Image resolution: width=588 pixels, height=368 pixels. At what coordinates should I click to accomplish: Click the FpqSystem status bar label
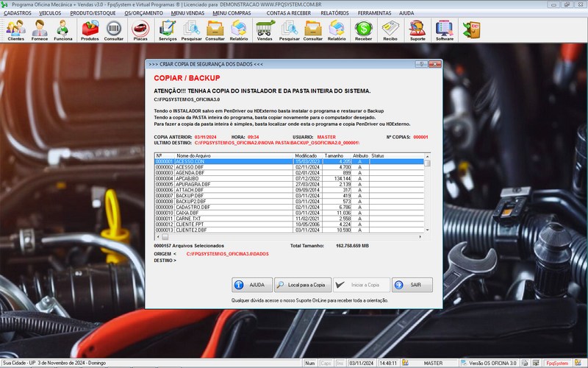pyautogui.click(x=557, y=364)
